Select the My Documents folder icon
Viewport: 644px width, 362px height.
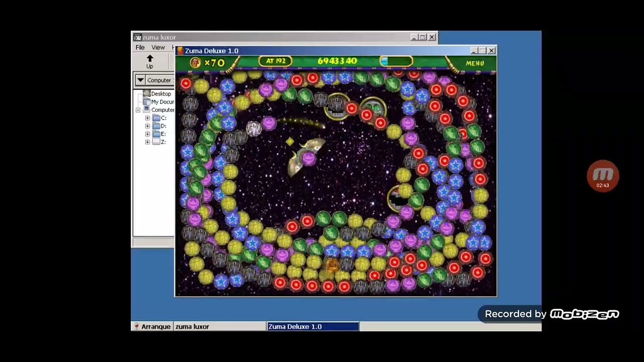[146, 102]
